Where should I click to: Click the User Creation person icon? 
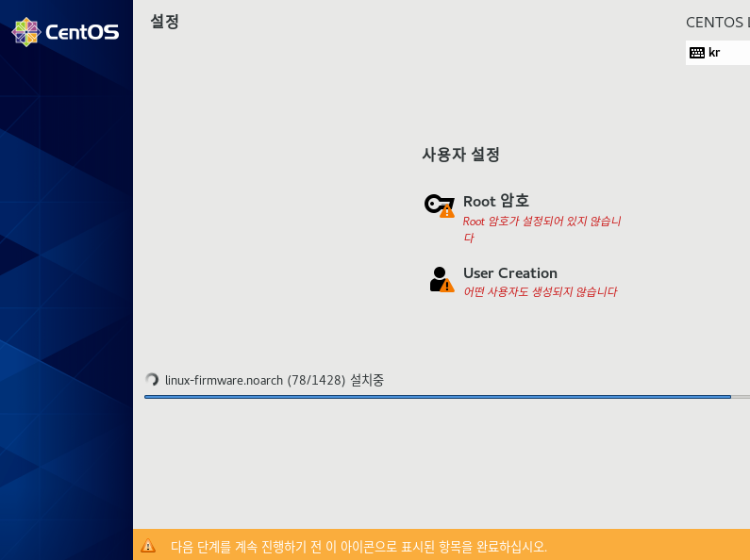(442, 279)
